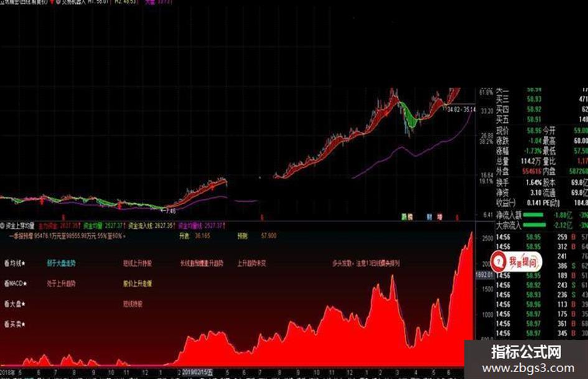Click the 上升趋势未变 status text
The image size is (588, 379).
(x=251, y=263)
